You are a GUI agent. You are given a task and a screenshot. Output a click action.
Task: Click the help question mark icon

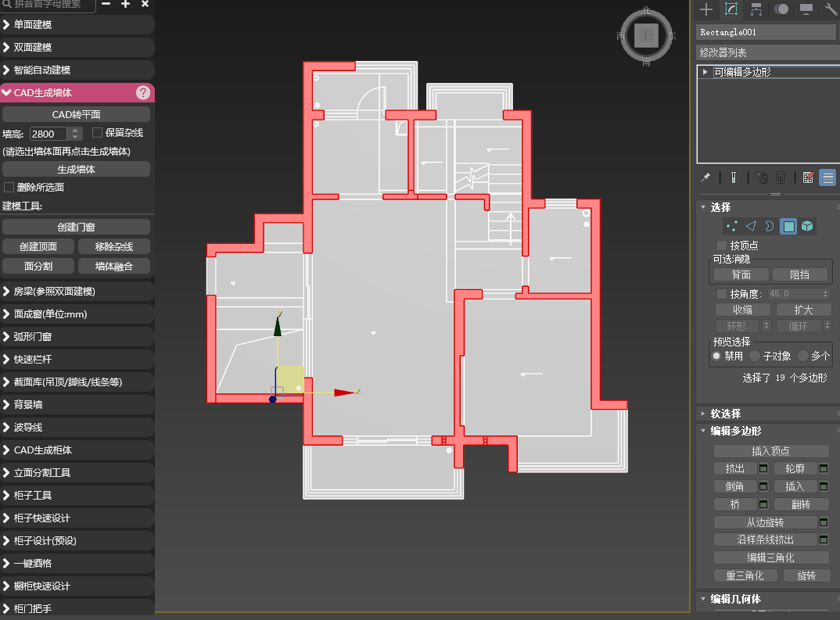click(143, 93)
